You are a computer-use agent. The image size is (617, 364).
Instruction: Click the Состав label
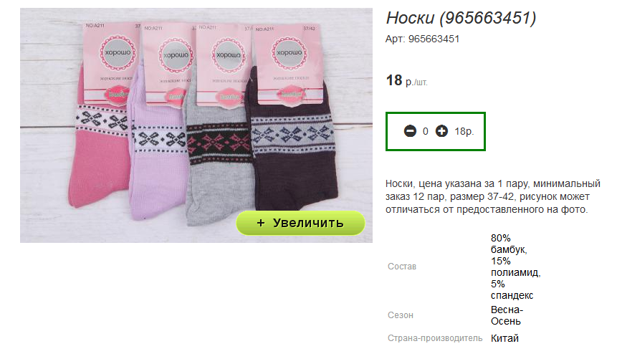click(402, 267)
